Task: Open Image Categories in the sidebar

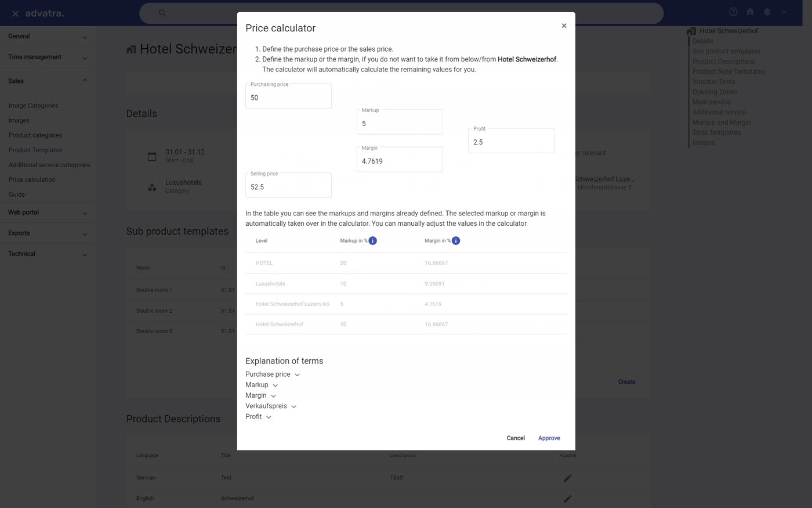Action: point(34,106)
